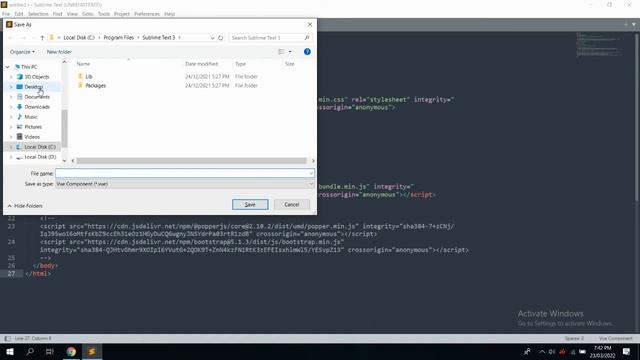The width and height of the screenshot is (640, 360).
Task: Click the Save button in the dialog
Action: pyautogui.click(x=250, y=204)
